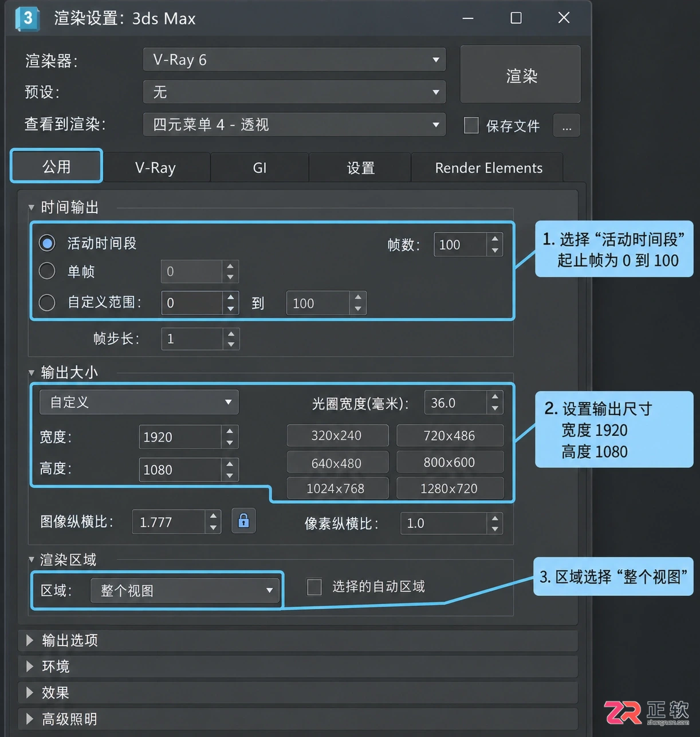Toggle the 选择的自动区域 checkbox
700x737 pixels.
pos(314,587)
